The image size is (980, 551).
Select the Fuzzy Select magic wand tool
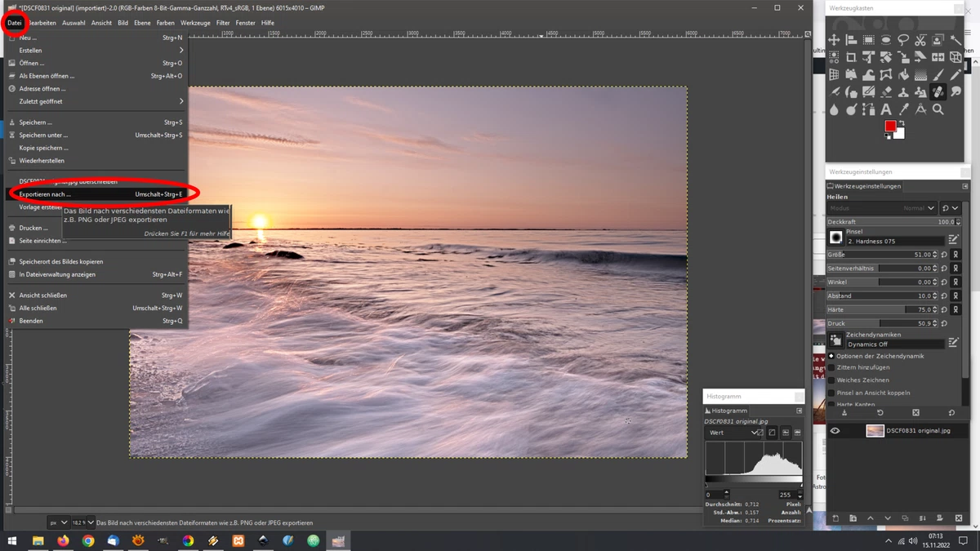click(956, 39)
